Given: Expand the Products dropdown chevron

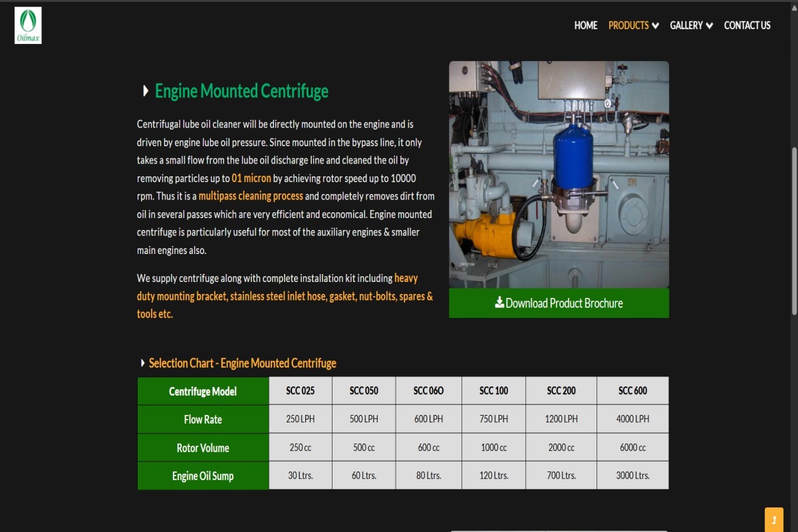Looking at the screenshot, I should (x=656, y=26).
